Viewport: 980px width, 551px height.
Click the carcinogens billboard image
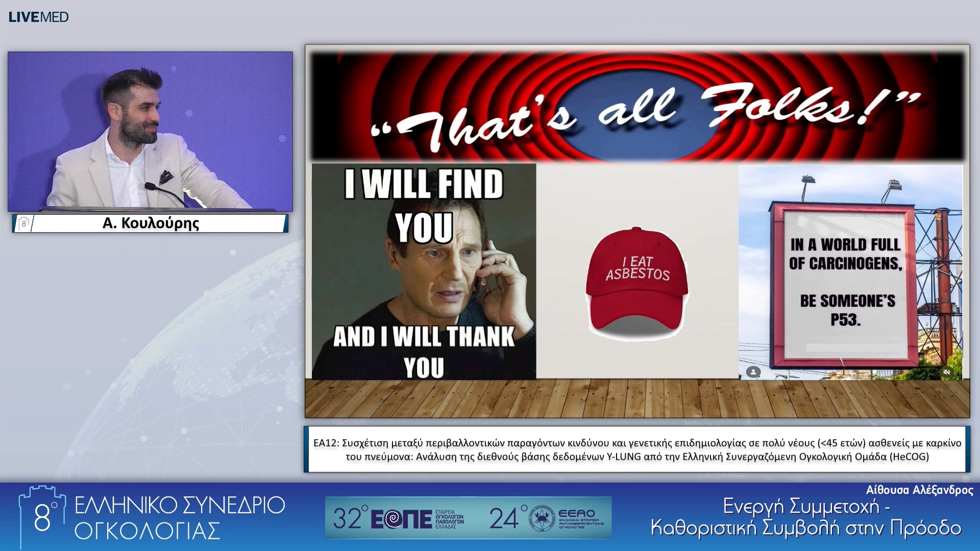850,272
